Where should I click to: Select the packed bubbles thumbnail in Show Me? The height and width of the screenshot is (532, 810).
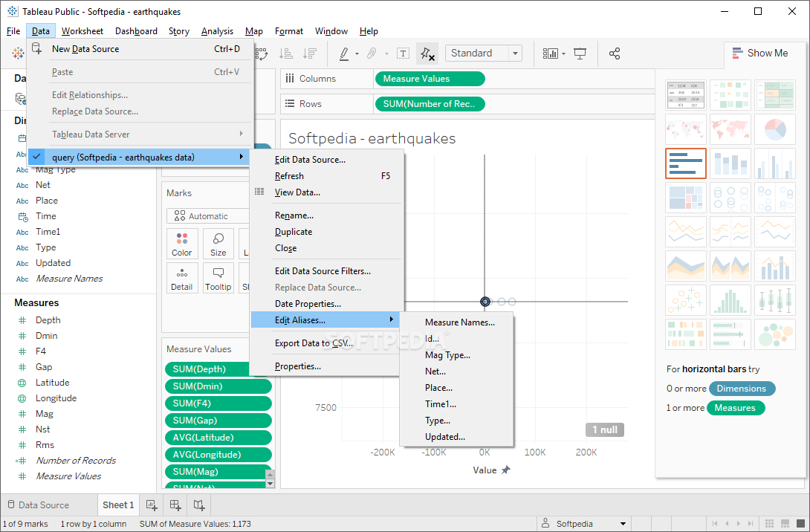tap(775, 334)
